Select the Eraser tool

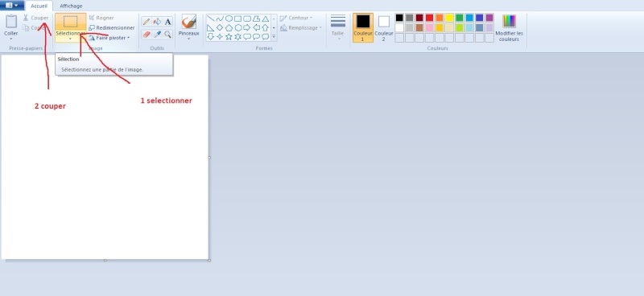point(147,35)
